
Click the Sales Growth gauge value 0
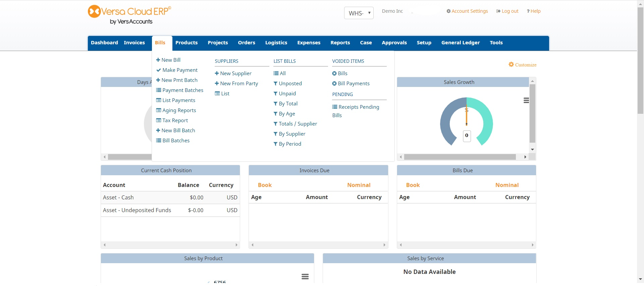(467, 136)
